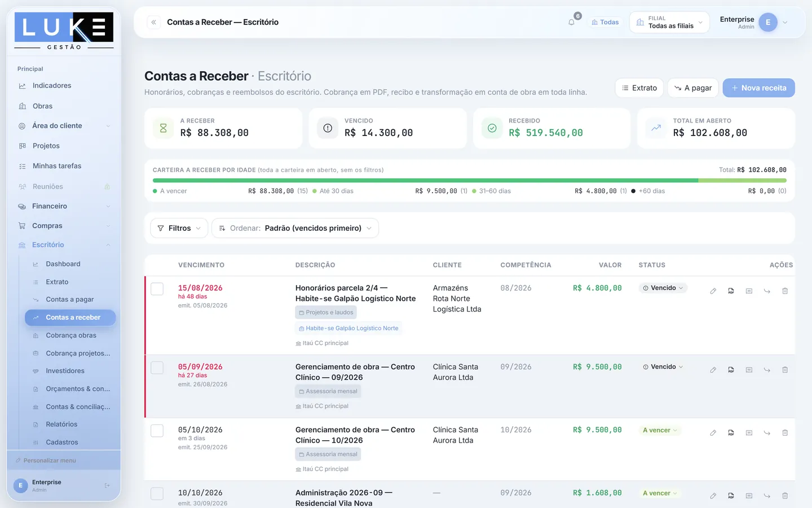The width and height of the screenshot is (812, 508).
Task: Expand Área do cliente in sidebar
Action: (x=64, y=126)
